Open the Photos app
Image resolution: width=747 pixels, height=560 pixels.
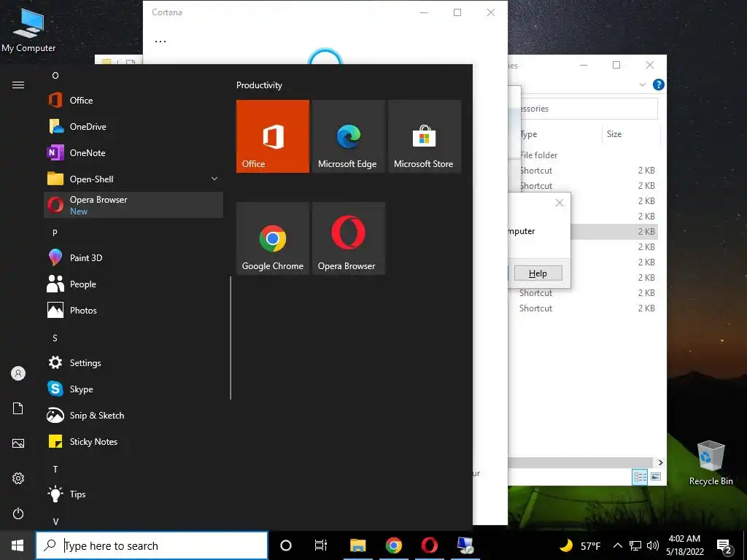[x=133, y=311]
